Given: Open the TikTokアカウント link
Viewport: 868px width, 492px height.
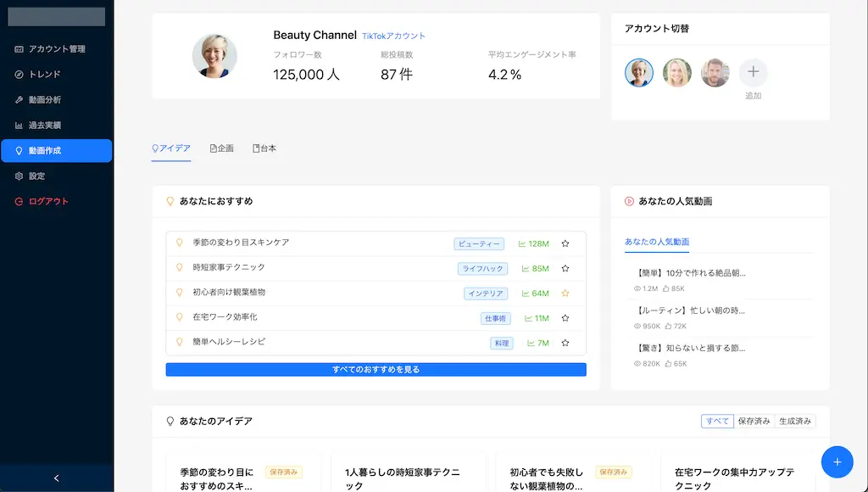Looking at the screenshot, I should tap(393, 36).
